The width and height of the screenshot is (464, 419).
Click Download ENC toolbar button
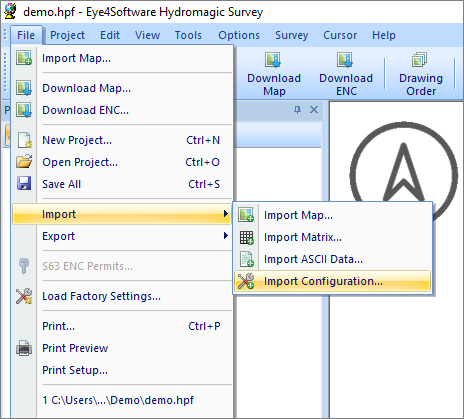click(346, 74)
